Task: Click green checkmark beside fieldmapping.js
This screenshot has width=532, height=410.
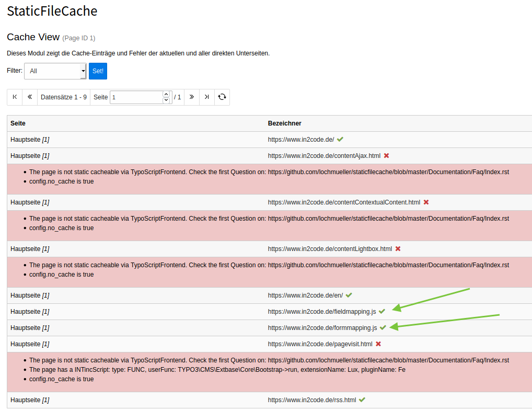Action: coord(382,311)
